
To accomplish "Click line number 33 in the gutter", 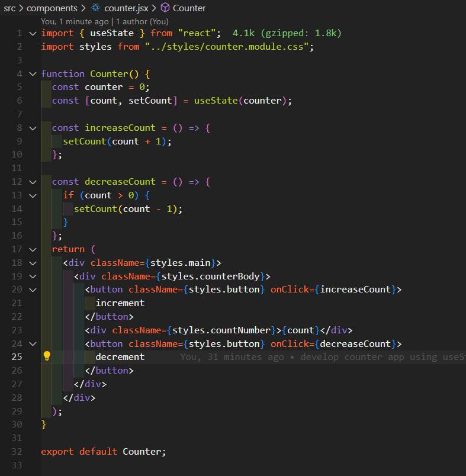I will click(17, 465).
